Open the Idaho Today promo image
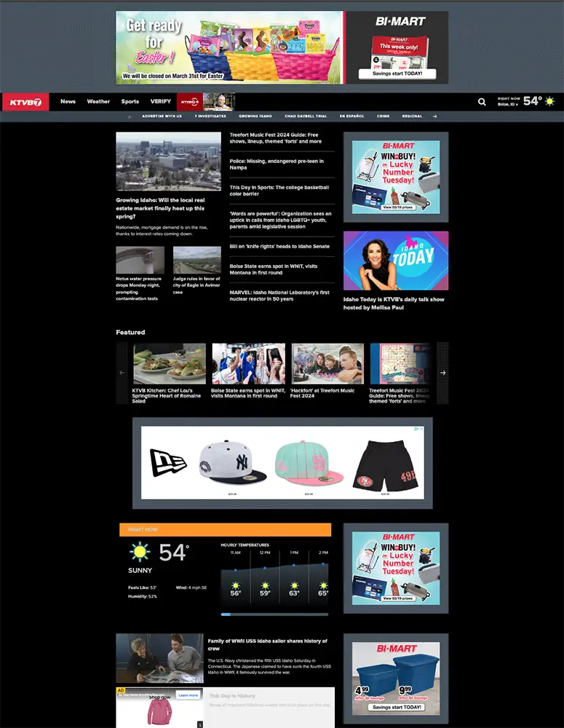 pyautogui.click(x=396, y=261)
